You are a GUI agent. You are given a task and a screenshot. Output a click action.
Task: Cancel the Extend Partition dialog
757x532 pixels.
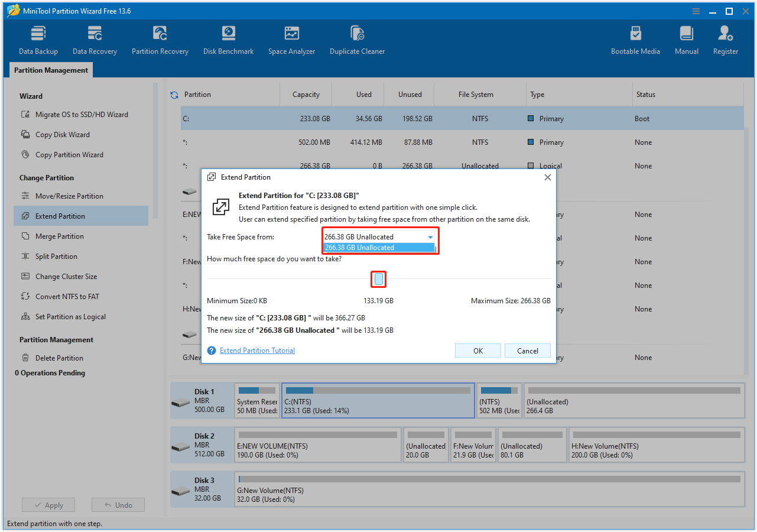point(528,351)
